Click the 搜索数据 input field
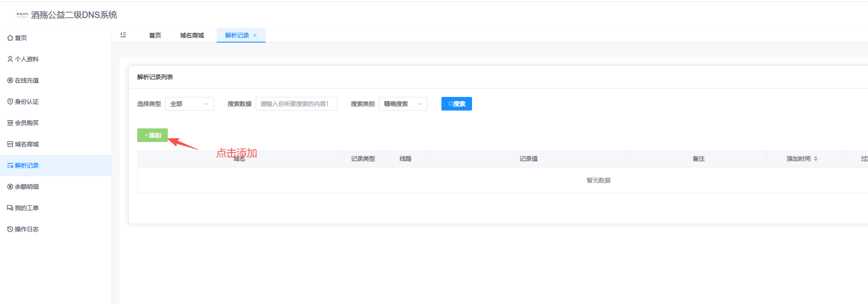868x304 pixels. tap(297, 104)
